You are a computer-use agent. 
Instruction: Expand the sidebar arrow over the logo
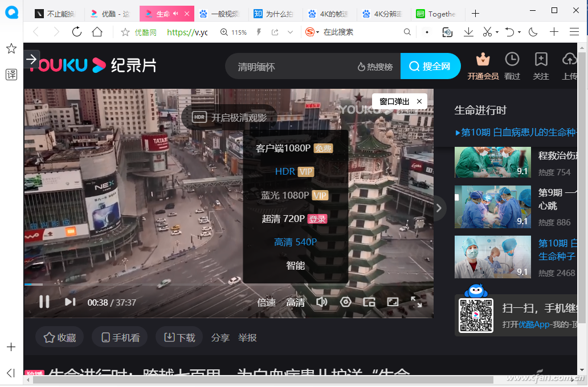point(31,59)
